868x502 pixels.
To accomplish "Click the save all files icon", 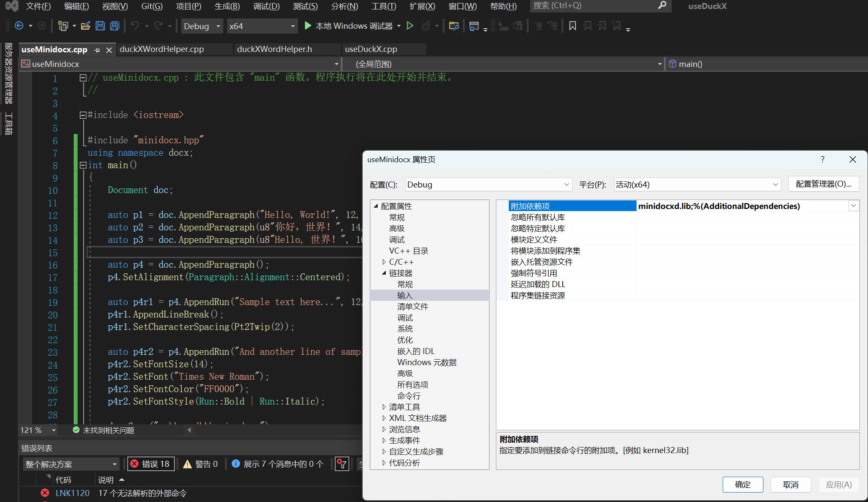I will click(x=114, y=26).
